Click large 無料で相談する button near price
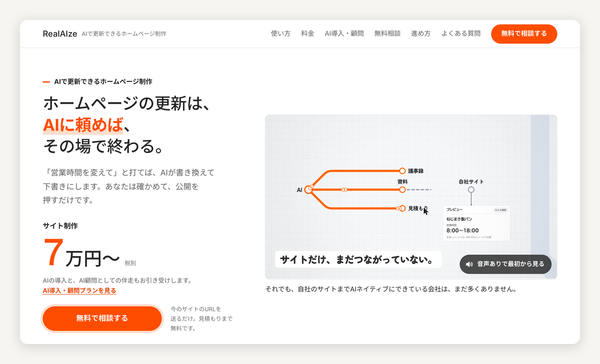Image resolution: width=600 pixels, height=364 pixels. click(102, 318)
